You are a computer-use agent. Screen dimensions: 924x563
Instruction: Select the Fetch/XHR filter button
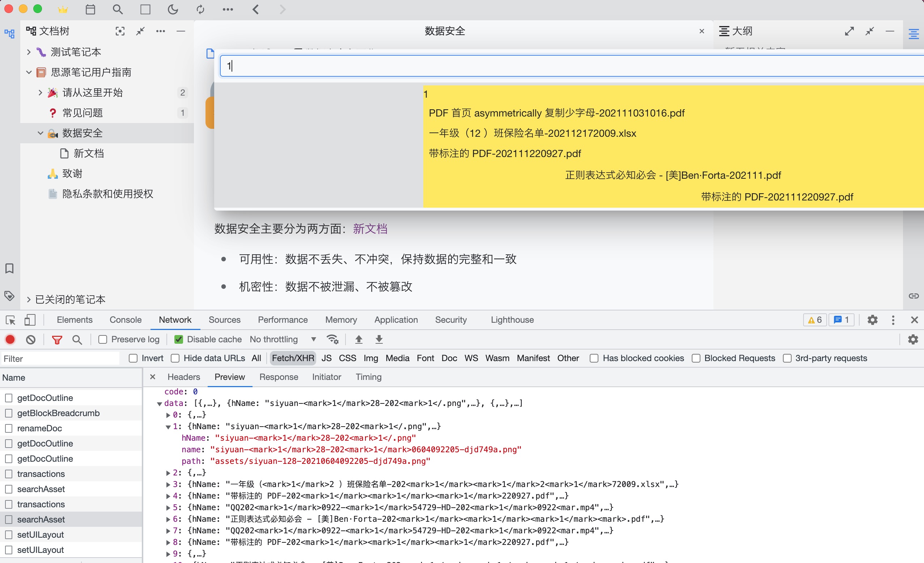coord(293,358)
